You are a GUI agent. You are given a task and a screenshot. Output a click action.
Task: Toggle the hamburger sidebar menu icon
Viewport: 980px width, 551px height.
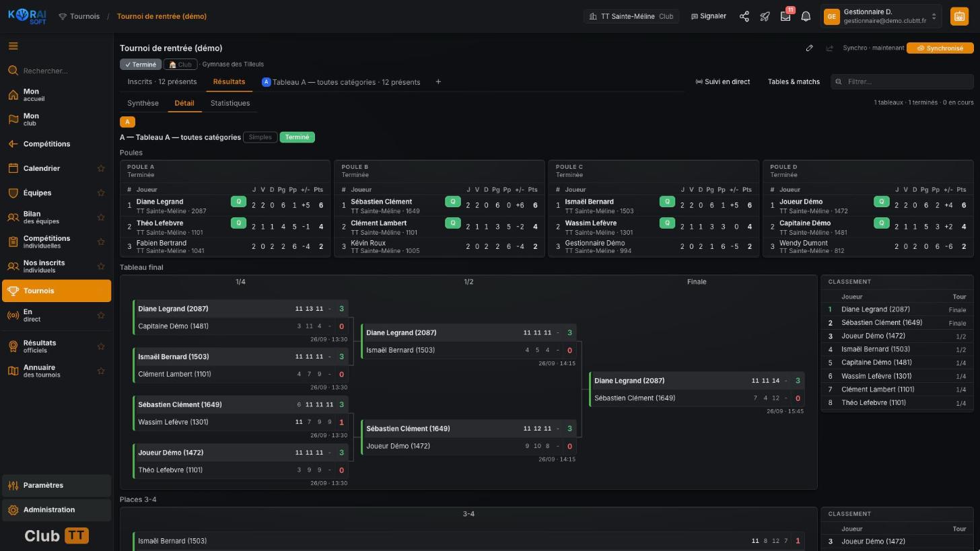click(x=13, y=46)
